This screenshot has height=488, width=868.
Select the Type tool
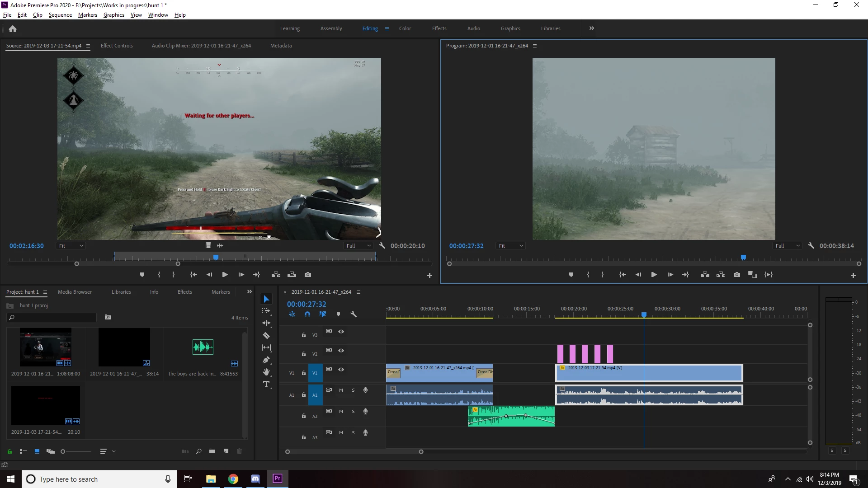pyautogui.click(x=266, y=385)
